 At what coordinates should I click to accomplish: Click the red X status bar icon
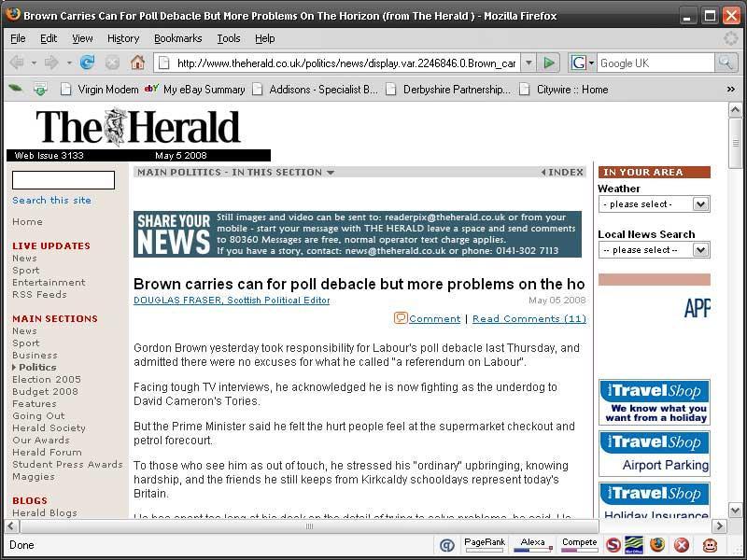[x=682, y=545]
